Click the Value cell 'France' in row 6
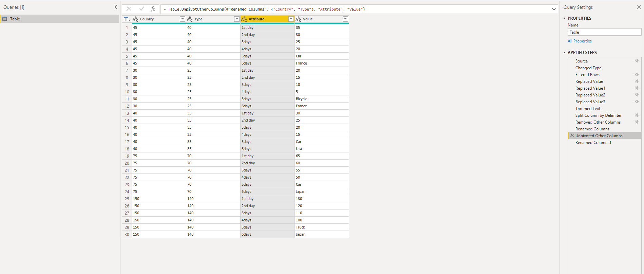Screen dimensions: 644x274 [322, 63]
